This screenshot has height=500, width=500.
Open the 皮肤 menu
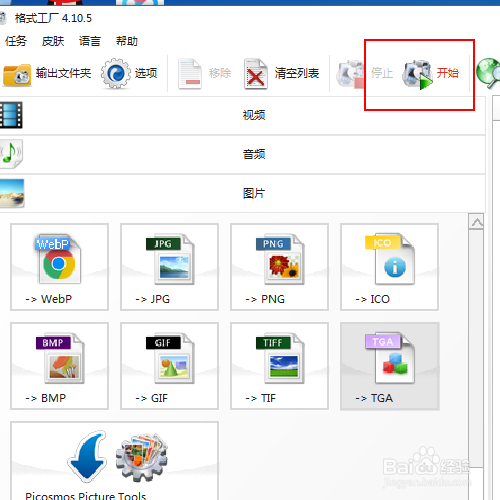pyautogui.click(x=53, y=41)
